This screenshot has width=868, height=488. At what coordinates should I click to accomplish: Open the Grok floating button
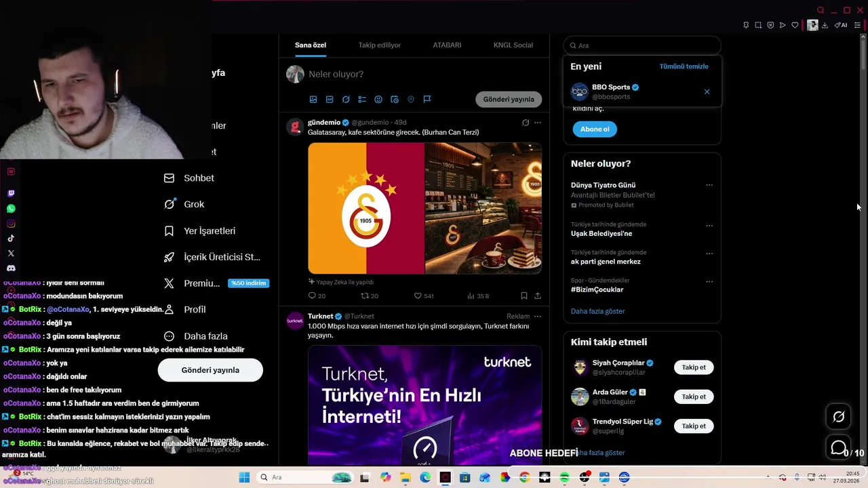[x=839, y=417]
